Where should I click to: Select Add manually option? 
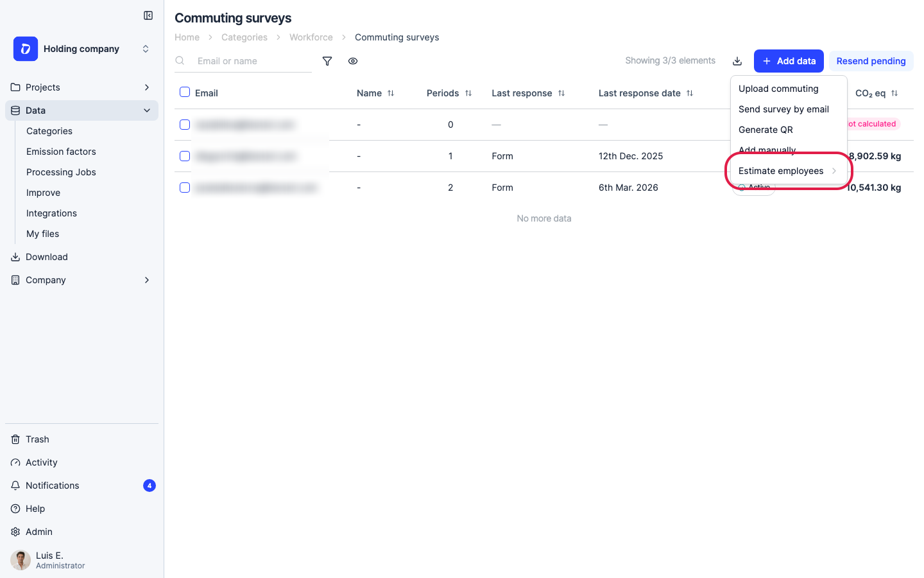click(789, 149)
